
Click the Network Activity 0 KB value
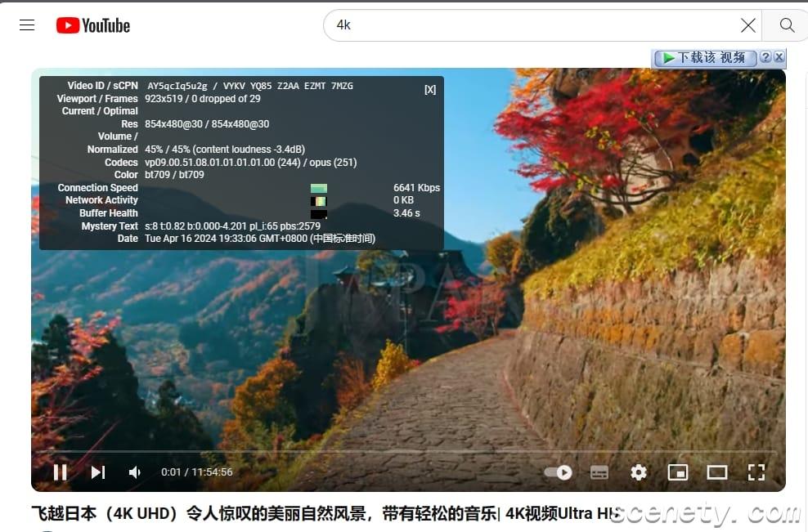click(403, 200)
